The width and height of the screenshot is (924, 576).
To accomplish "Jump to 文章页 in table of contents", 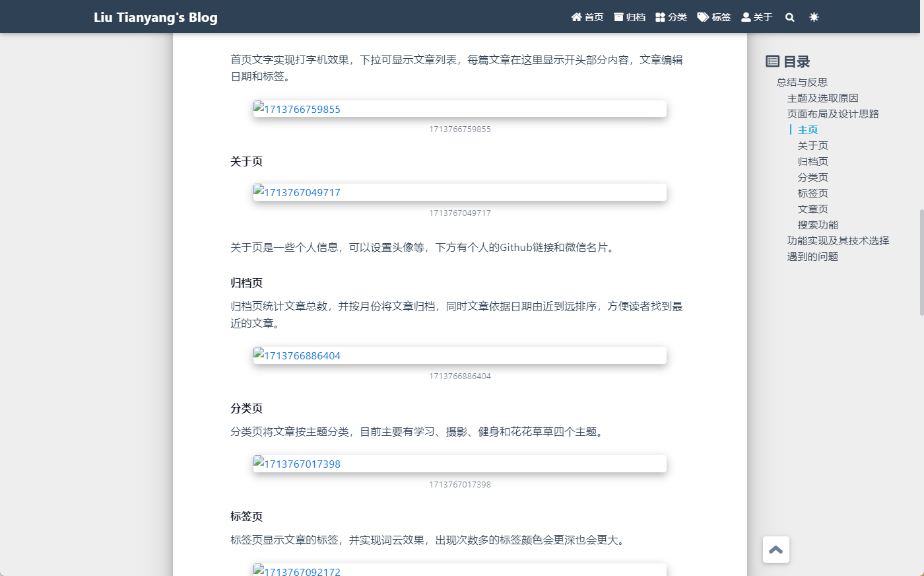I will pyautogui.click(x=813, y=209).
